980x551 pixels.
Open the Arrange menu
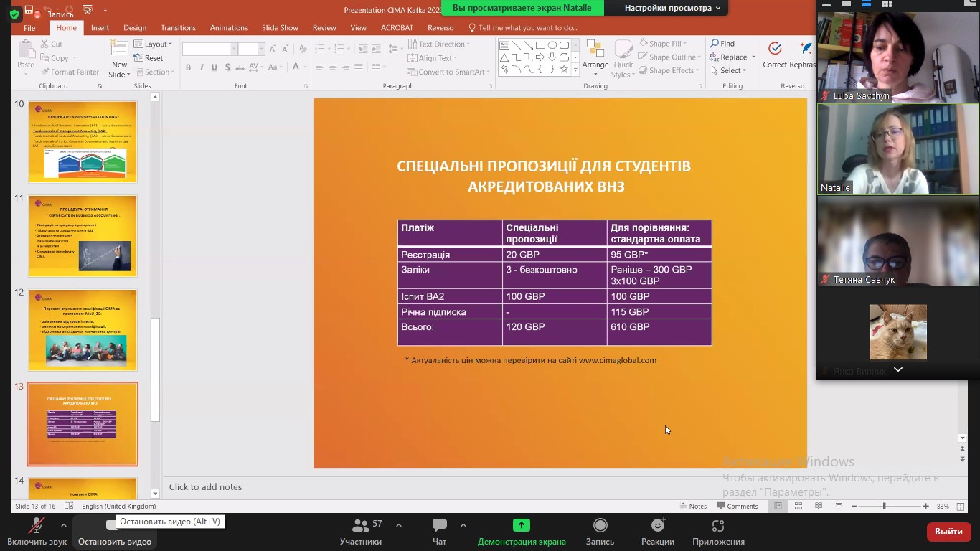pos(595,58)
